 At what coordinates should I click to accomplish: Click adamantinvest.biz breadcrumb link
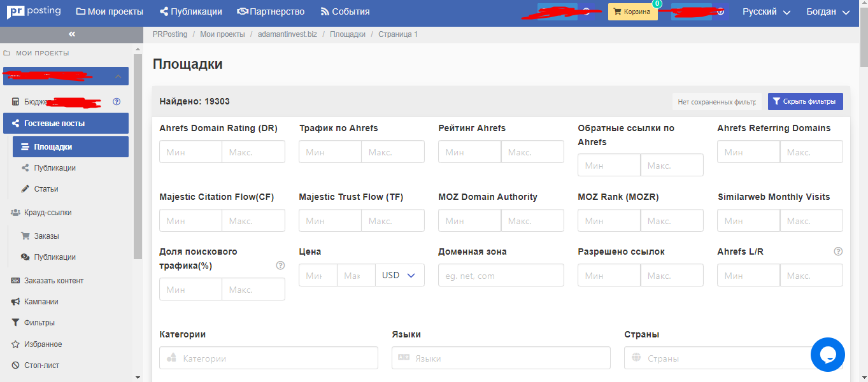286,34
